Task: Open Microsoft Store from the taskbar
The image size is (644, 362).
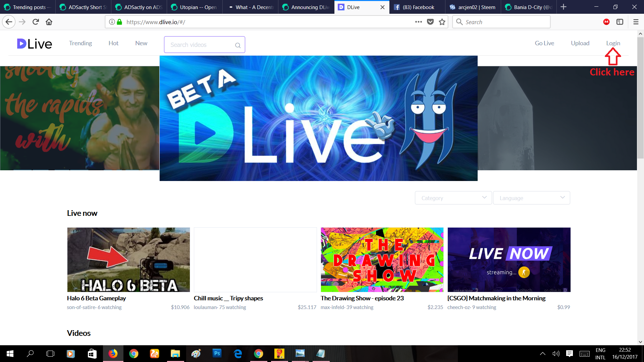Action: (x=92, y=354)
